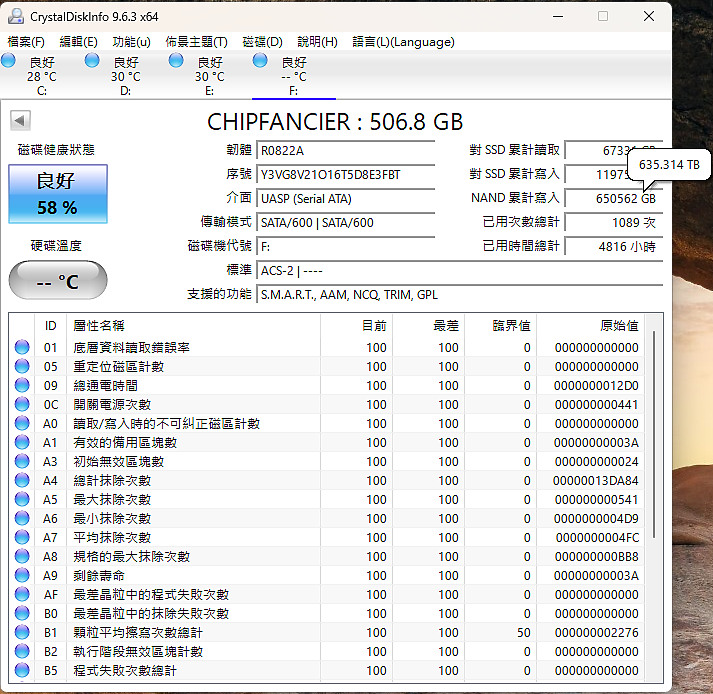Click supported features field S.M.A.R.T., AAM, NCQ

(460, 295)
